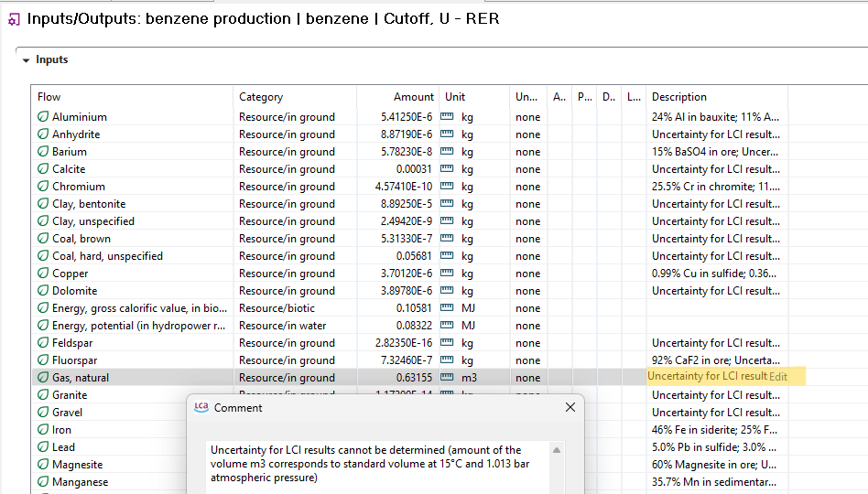Viewport: 868px width, 494px height.
Task: Click amount 0.00031 for Calcite
Action: (x=415, y=168)
